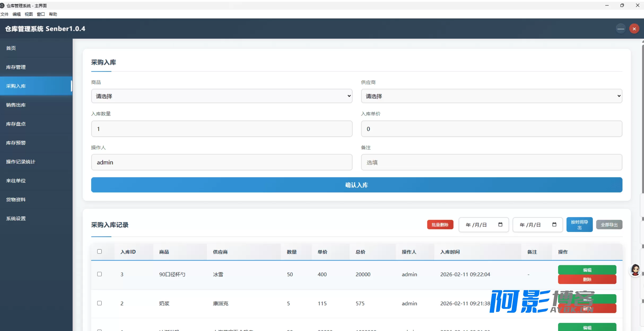Viewport: 644px width, 331px height.
Task: Open the end date calendar picker icon
Action: [x=554, y=225]
